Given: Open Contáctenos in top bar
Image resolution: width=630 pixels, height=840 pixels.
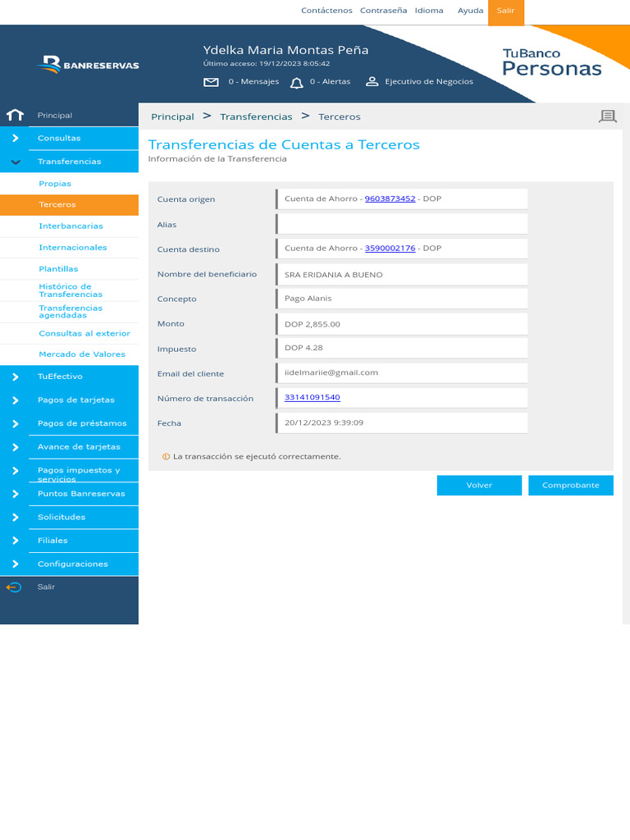Looking at the screenshot, I should (326, 11).
